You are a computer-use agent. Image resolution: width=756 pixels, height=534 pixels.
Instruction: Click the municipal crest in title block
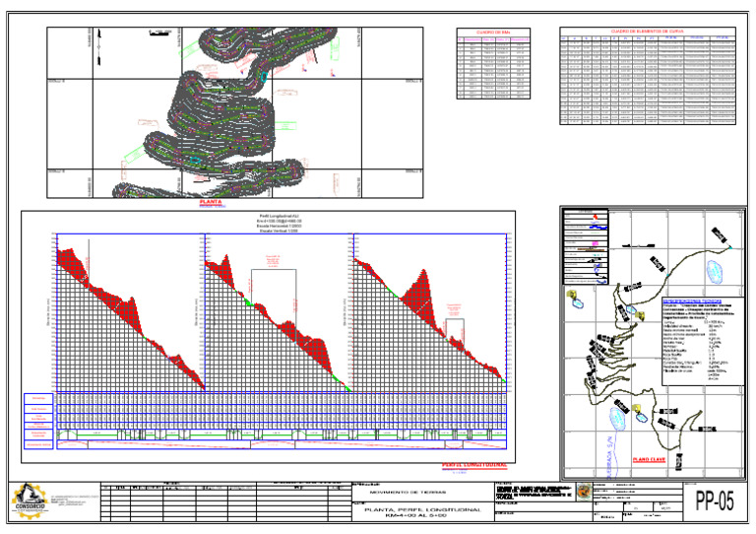pyautogui.click(x=584, y=492)
